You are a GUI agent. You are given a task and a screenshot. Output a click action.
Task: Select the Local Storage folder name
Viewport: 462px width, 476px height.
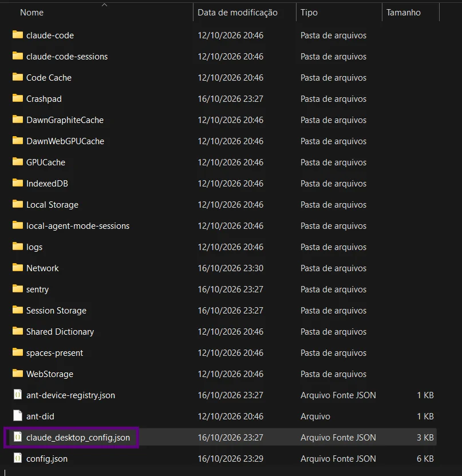[x=52, y=205]
